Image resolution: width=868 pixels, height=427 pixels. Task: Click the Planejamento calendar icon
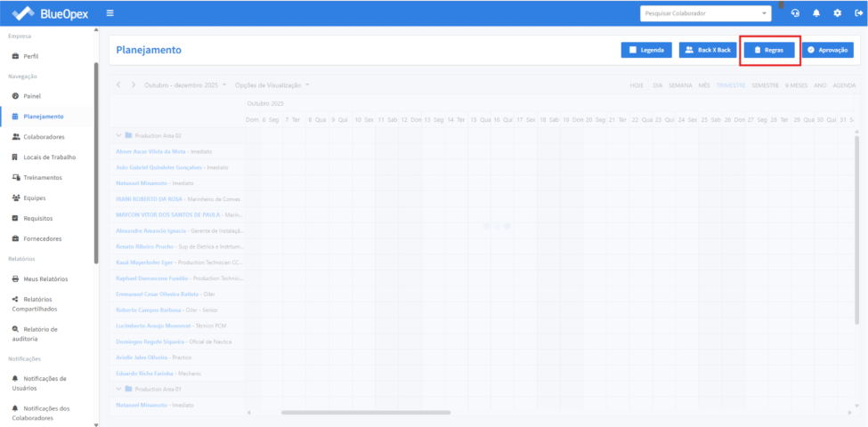pyautogui.click(x=15, y=117)
